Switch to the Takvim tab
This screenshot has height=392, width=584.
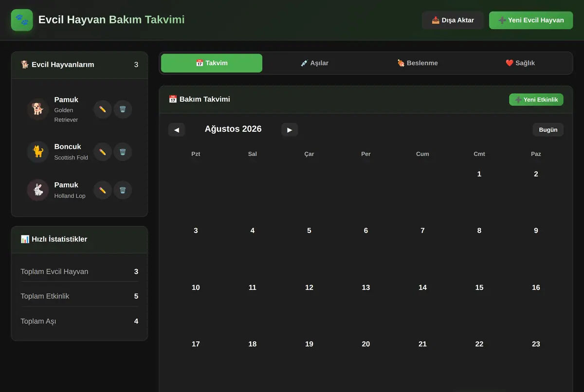click(x=212, y=63)
